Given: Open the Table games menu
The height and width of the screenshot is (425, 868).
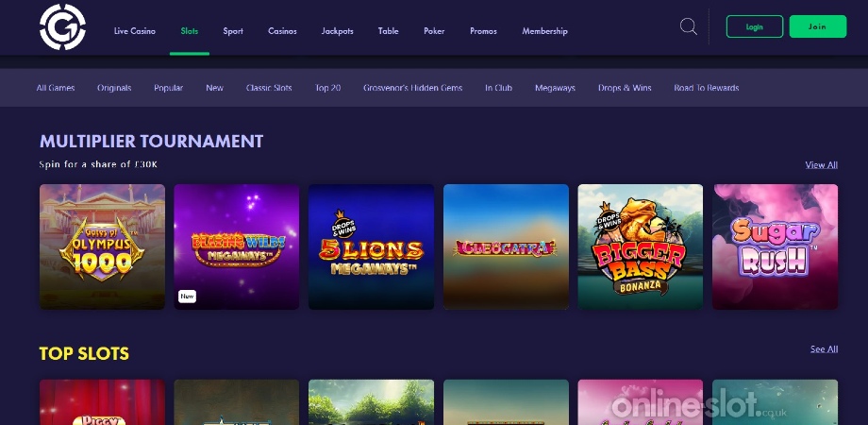Looking at the screenshot, I should pyautogui.click(x=388, y=31).
